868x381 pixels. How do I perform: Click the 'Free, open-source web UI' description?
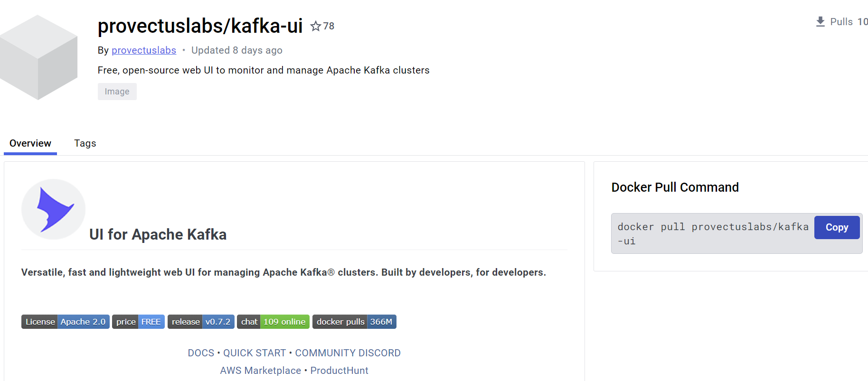pyautogui.click(x=264, y=70)
